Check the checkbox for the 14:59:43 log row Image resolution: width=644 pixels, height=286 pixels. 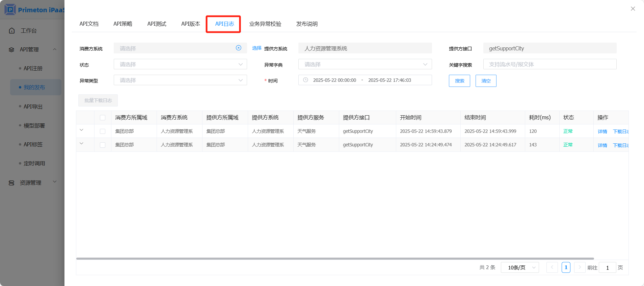[x=103, y=132]
